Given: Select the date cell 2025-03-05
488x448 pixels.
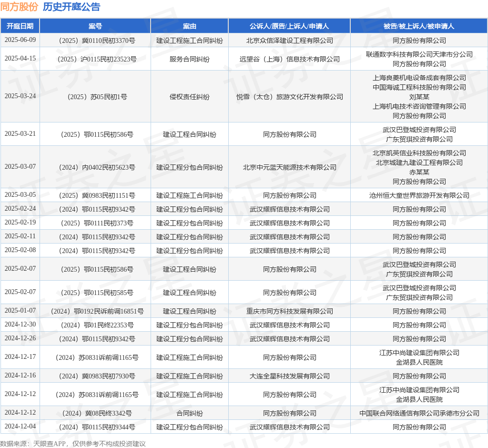Looking at the screenshot, I should pyautogui.click(x=20, y=195).
